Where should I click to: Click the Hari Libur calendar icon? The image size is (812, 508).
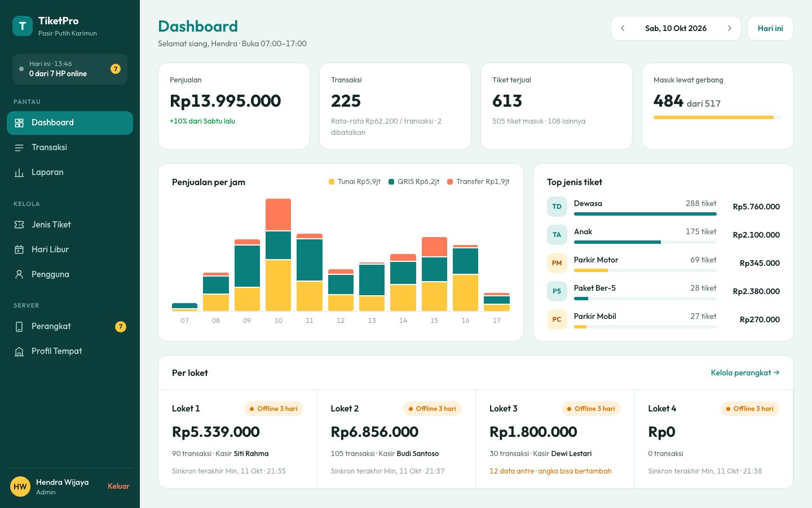pos(19,250)
